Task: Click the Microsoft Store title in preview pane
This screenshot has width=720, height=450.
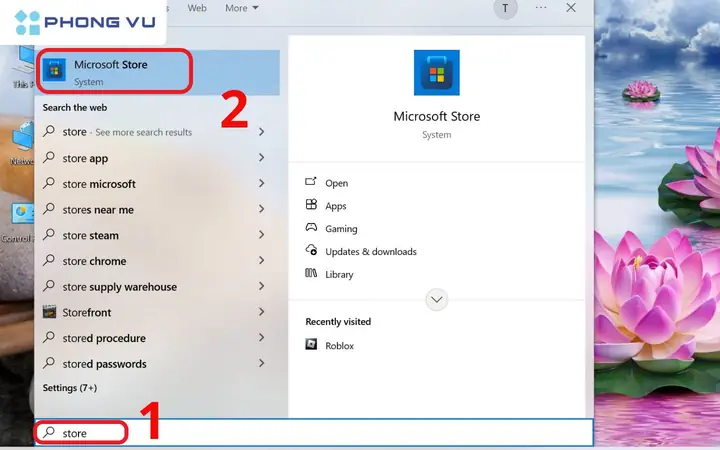Action: pyautogui.click(x=437, y=116)
